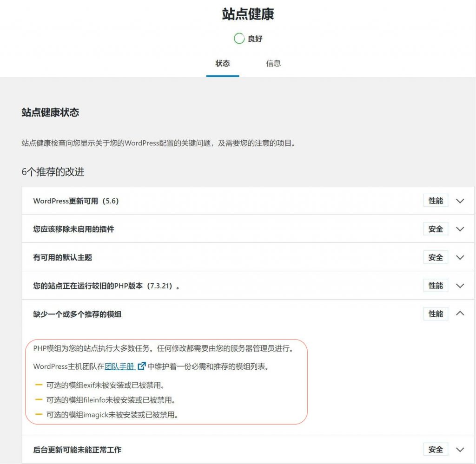Expand 您应该移除未启用的插件 chevron arrow
This screenshot has height=464, width=476.
(460, 229)
